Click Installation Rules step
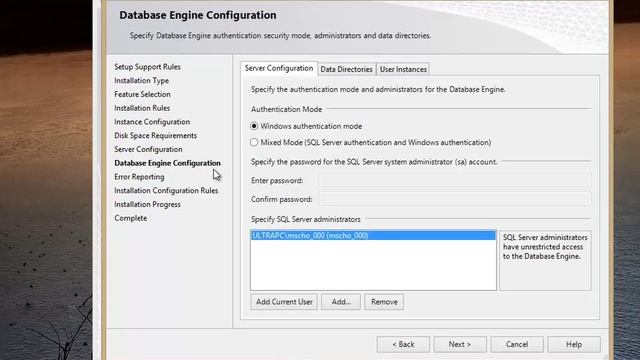The image size is (640, 360). [142, 108]
